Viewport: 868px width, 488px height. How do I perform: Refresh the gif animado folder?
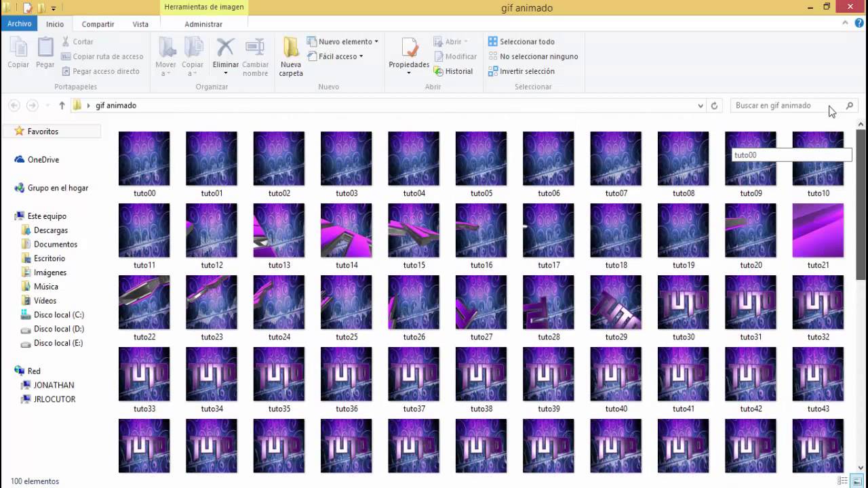(714, 106)
